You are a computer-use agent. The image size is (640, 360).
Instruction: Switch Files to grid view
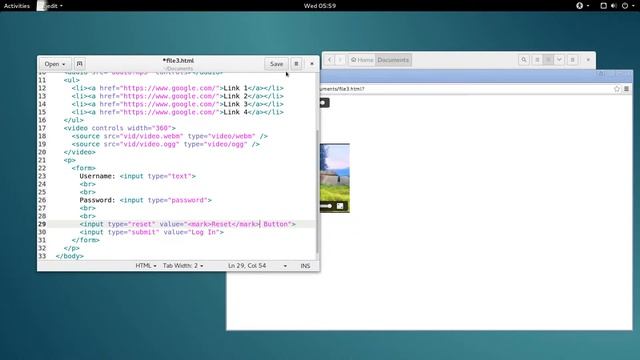point(548,60)
